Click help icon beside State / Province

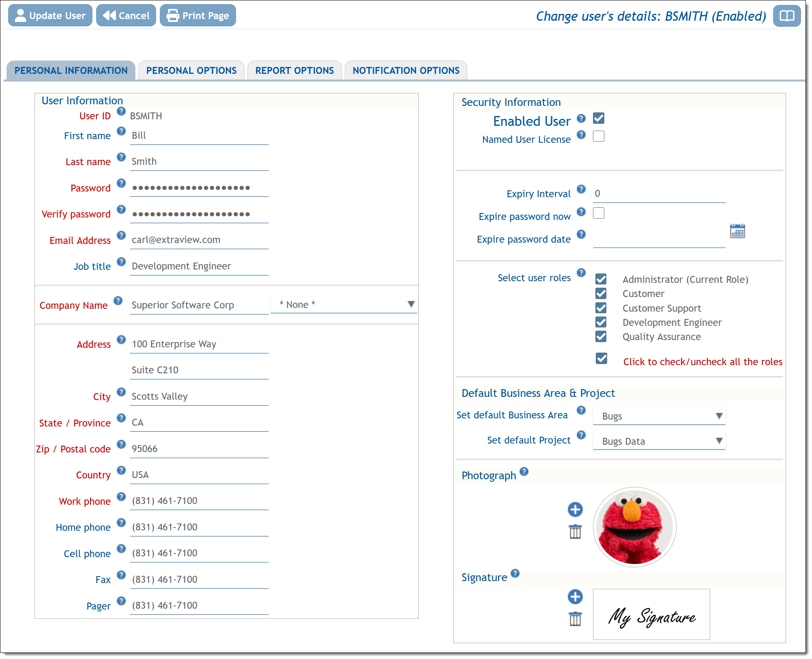(121, 418)
